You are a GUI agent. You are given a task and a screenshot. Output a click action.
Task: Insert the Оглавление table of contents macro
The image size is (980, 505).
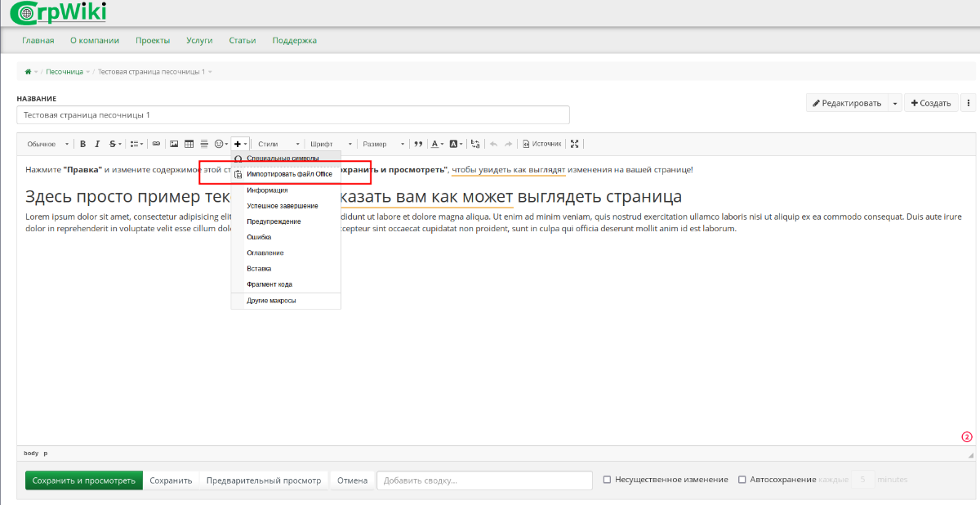(286, 252)
